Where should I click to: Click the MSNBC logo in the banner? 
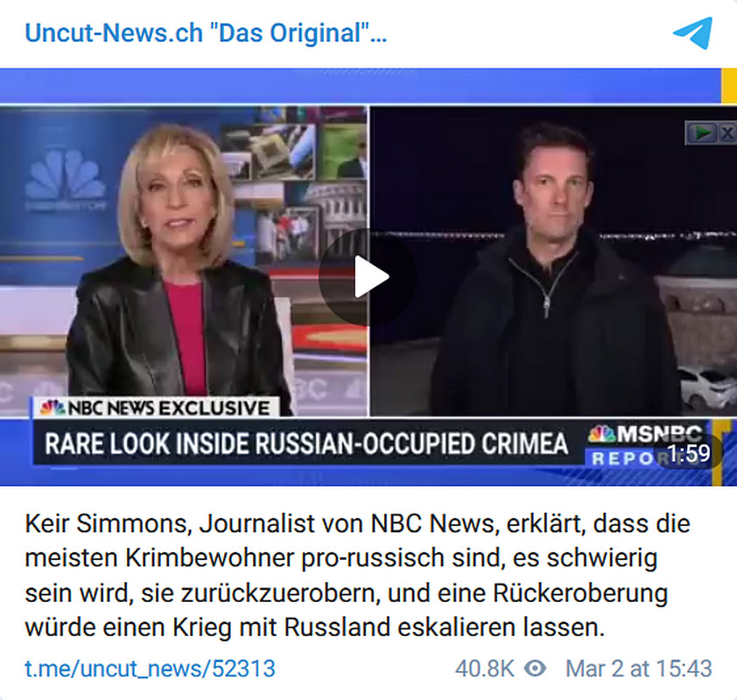(645, 434)
